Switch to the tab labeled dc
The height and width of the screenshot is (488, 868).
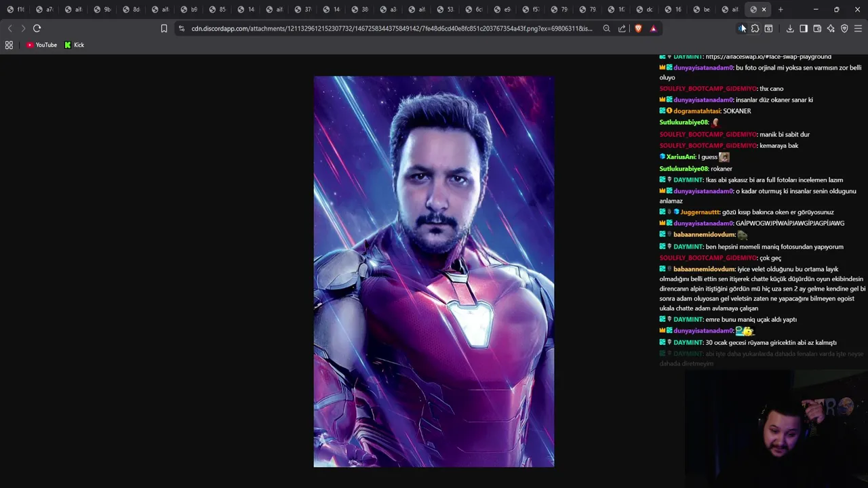[x=645, y=9]
